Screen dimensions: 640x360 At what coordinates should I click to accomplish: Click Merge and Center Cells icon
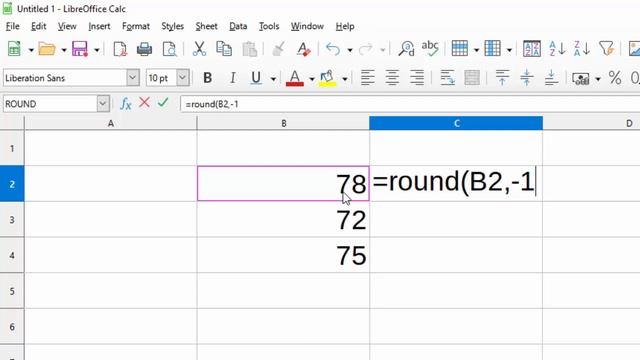pos(472,78)
